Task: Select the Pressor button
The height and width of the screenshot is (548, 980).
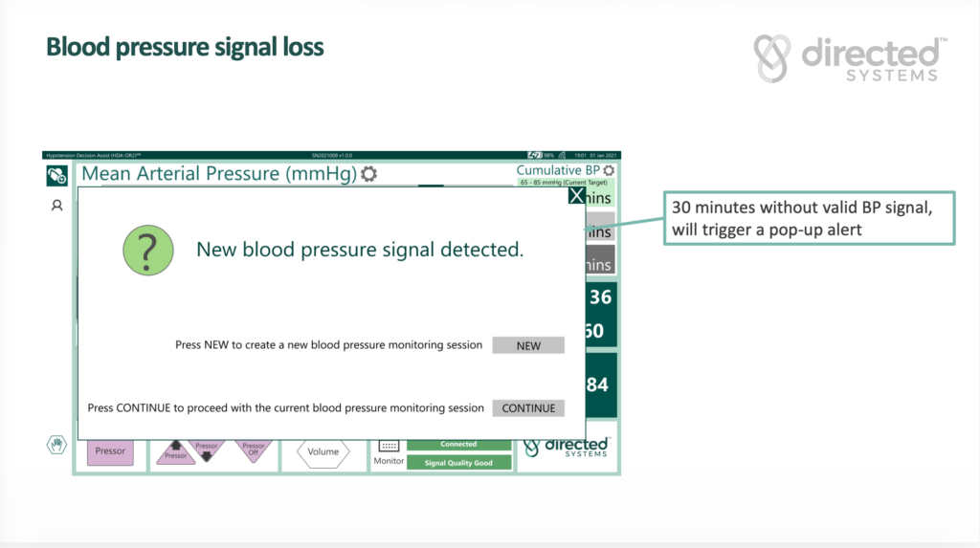Action: [110, 451]
